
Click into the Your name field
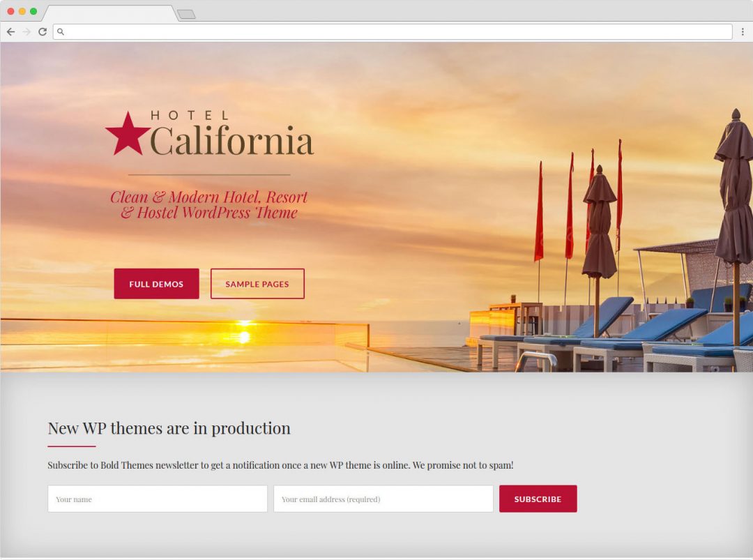[x=158, y=499]
